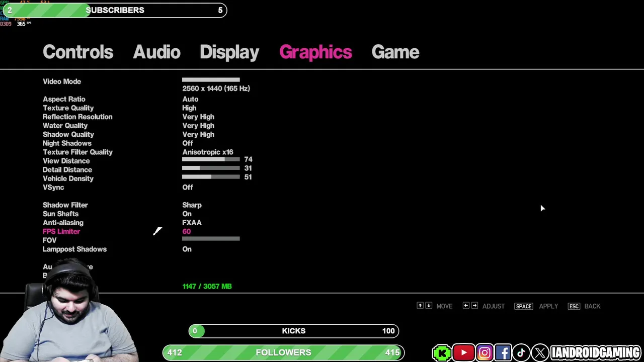Change Reflection Resolution Very High value
The height and width of the screenshot is (362, 644).
point(198,117)
